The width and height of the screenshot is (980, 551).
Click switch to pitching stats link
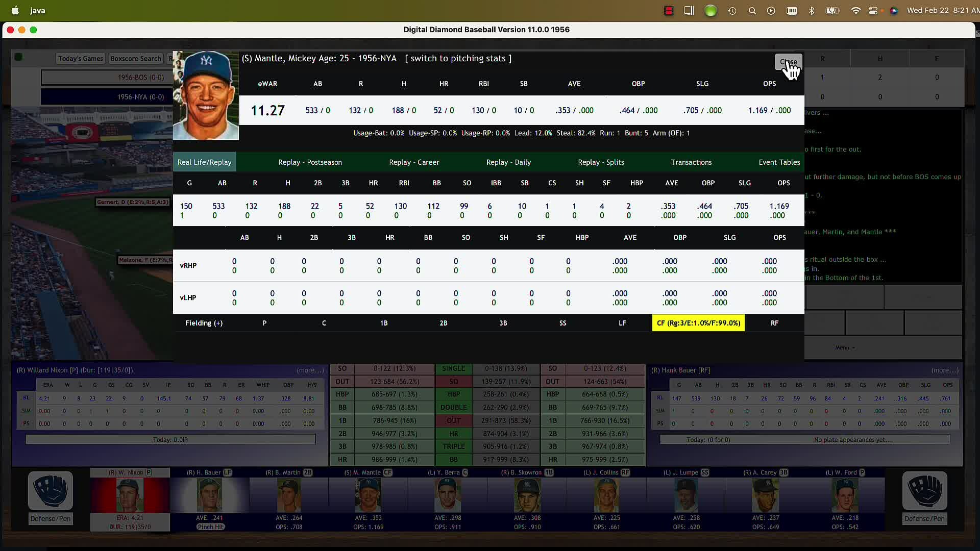pyautogui.click(x=458, y=59)
